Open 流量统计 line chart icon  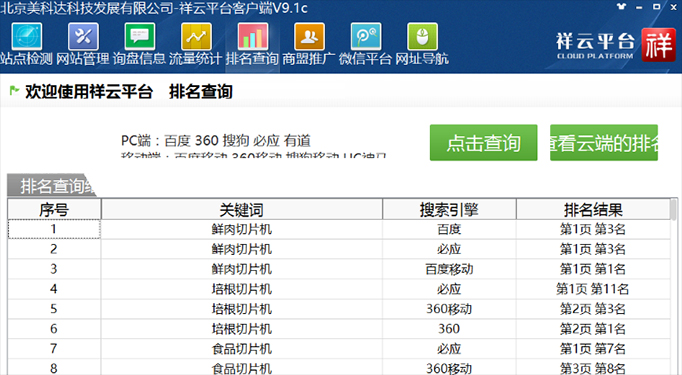(x=196, y=37)
